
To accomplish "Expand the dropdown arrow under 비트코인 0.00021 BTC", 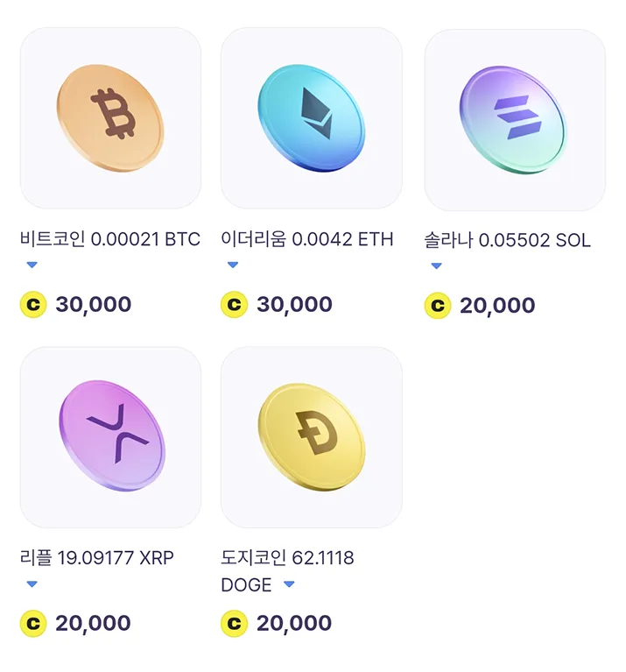I will (32, 265).
